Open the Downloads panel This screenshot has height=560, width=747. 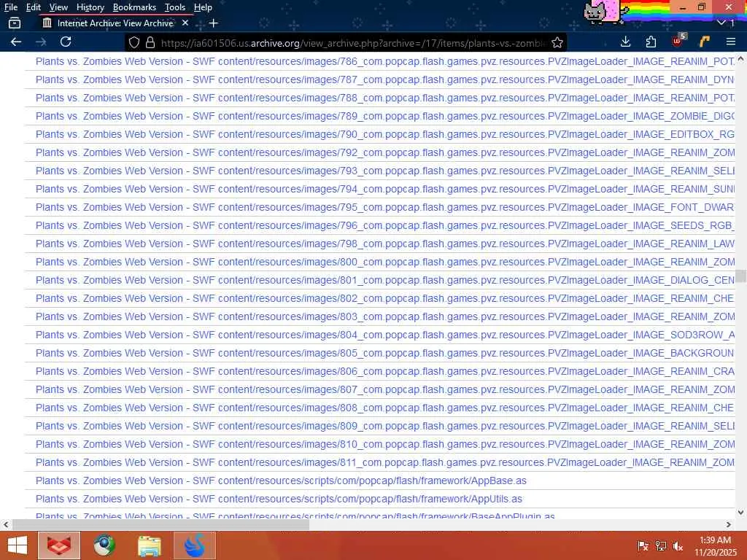(x=625, y=42)
